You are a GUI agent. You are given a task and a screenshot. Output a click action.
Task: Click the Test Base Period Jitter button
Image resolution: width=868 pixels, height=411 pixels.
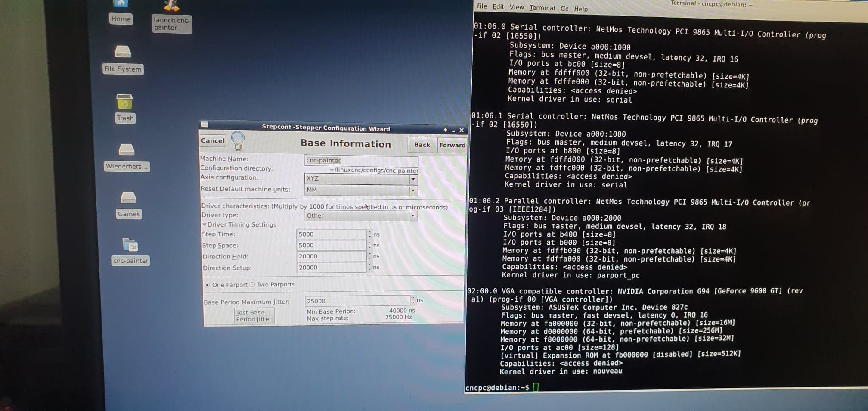[x=254, y=316]
